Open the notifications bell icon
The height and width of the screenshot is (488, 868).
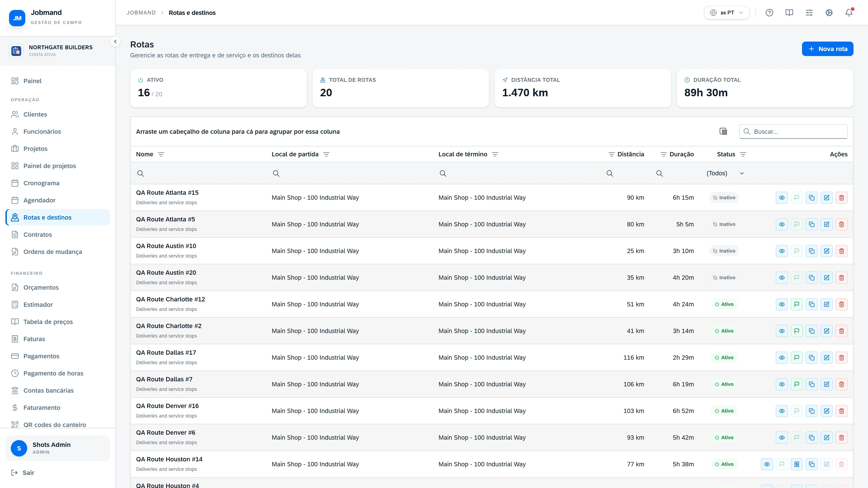[x=849, y=13]
